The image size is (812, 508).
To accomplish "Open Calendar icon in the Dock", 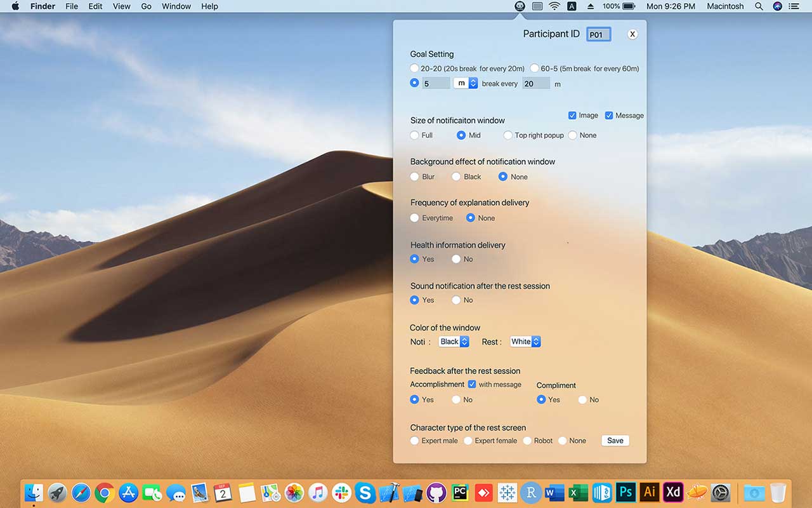I will coord(223,492).
